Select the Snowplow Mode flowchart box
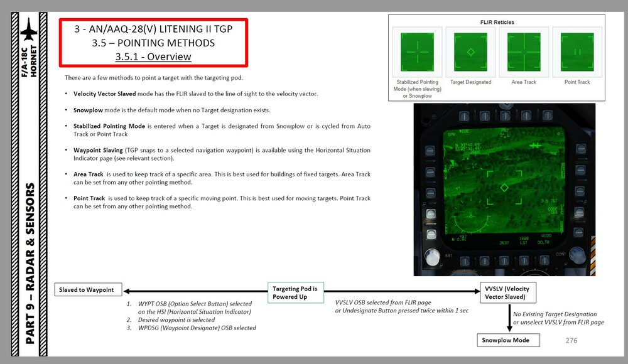Screen dimensions: 628x364 point(508,340)
